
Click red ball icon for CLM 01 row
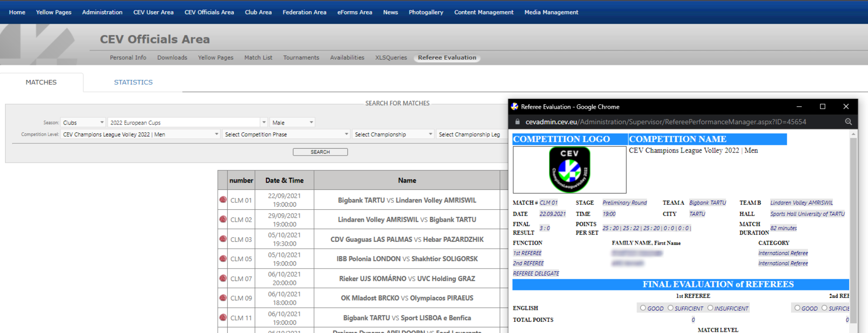pos(223,200)
